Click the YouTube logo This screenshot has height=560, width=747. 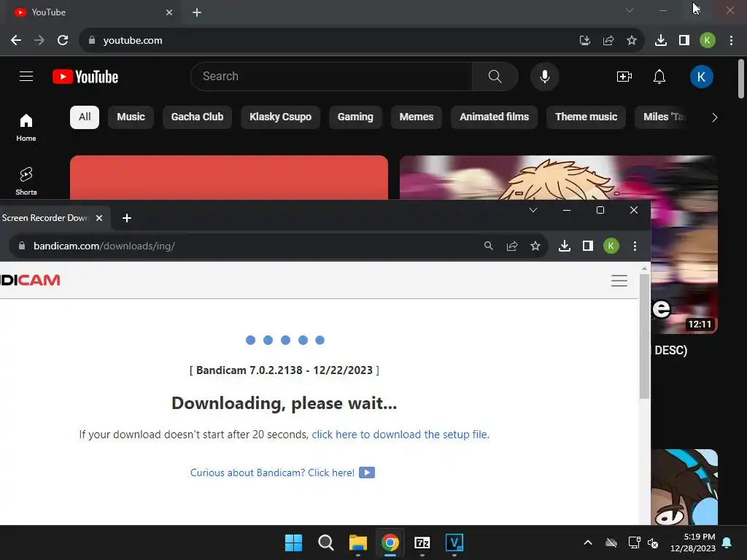[85, 77]
